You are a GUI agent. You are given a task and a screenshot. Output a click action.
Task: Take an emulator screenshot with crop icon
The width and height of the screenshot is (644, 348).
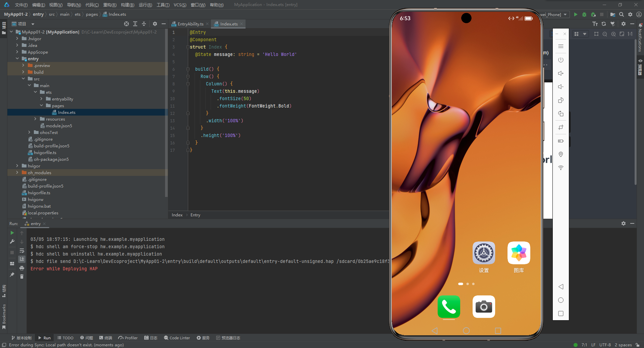561,127
